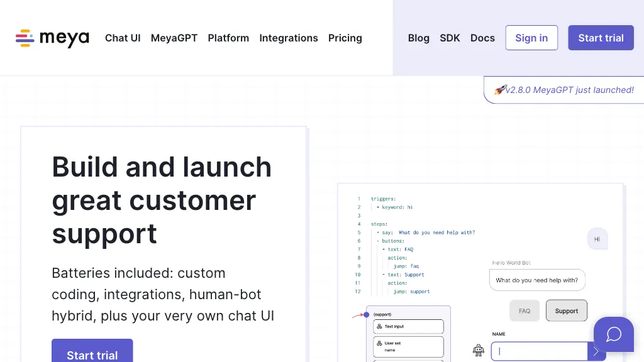Open the v2.8.0 MeyaGPT launched announcement
The image size is (644, 362).
pyautogui.click(x=569, y=90)
